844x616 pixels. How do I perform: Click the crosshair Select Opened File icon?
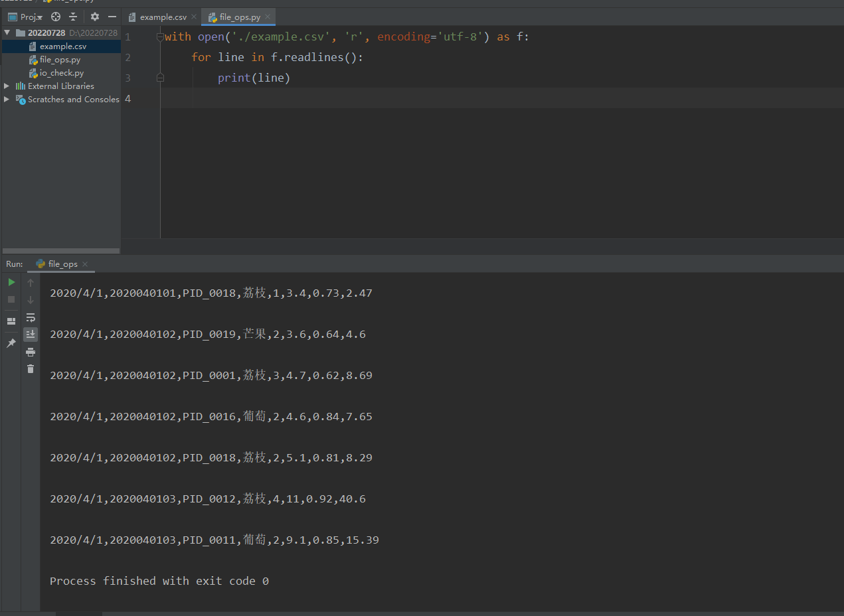56,17
